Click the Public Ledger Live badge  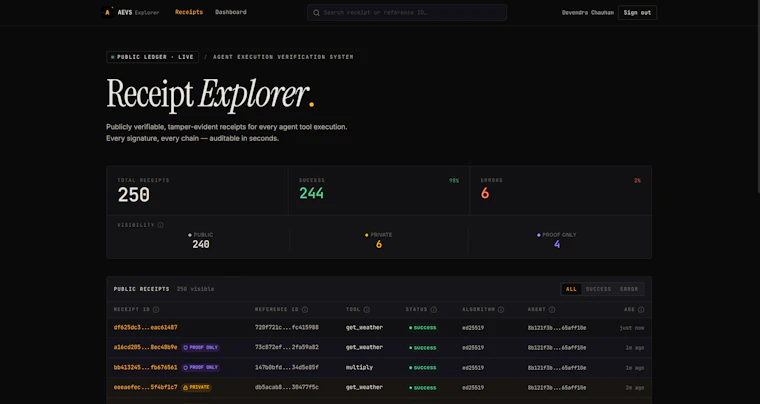click(x=152, y=57)
